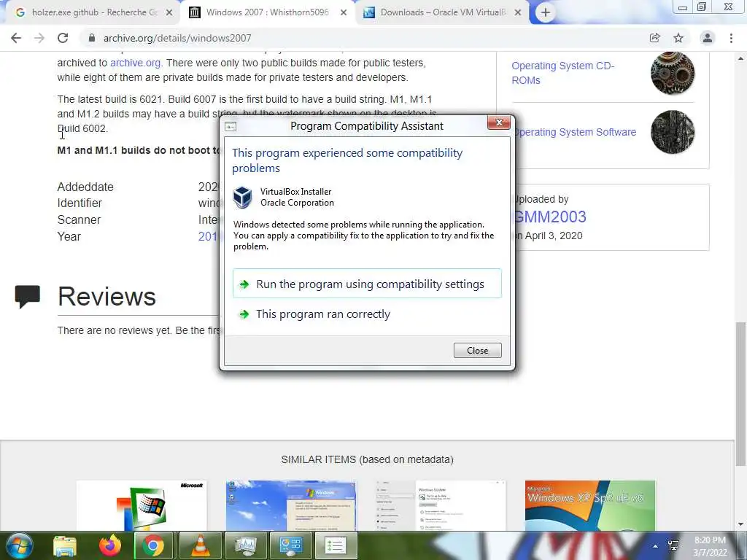Click the Operating System Software round thumbnail
Screen dimensions: 747x560
(672, 132)
